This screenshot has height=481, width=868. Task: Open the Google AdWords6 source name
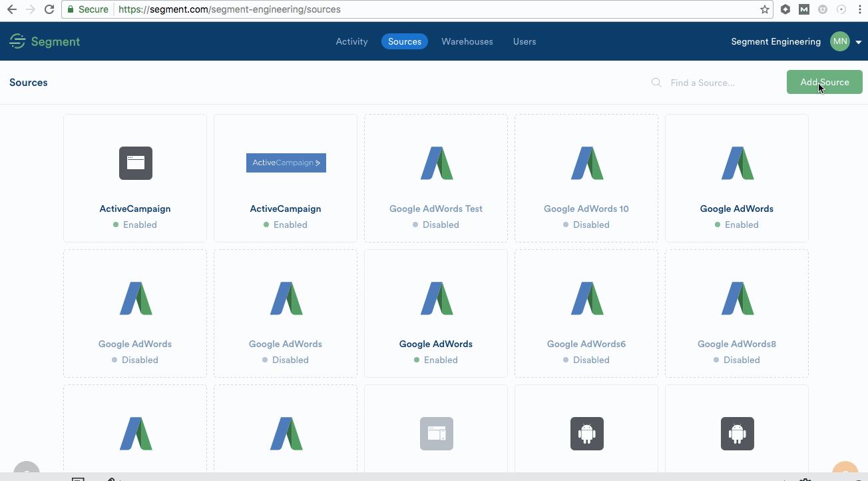[586, 344]
